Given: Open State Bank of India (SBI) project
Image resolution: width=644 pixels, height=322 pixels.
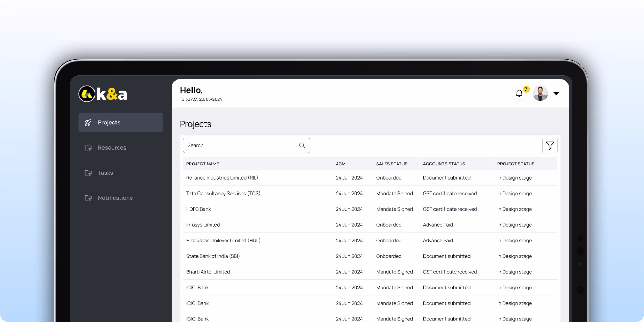Looking at the screenshot, I should pyautogui.click(x=212, y=256).
